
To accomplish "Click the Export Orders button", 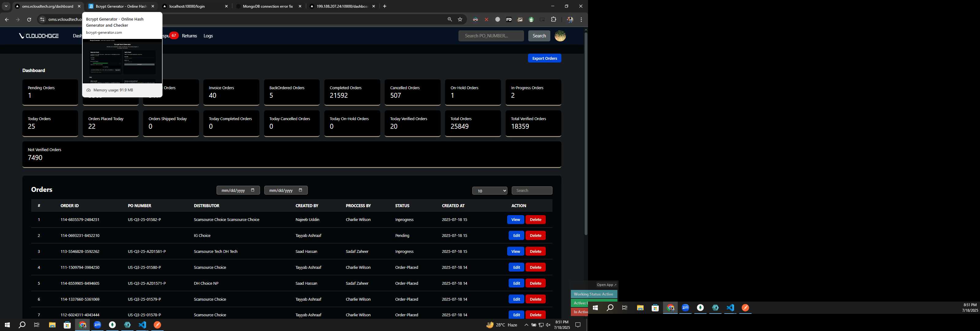I will tap(545, 58).
